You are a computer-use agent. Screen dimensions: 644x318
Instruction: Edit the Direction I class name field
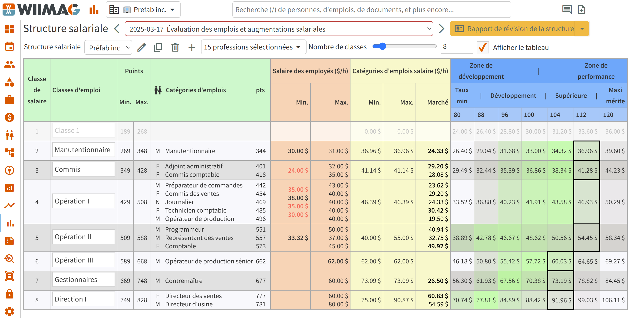click(x=83, y=299)
